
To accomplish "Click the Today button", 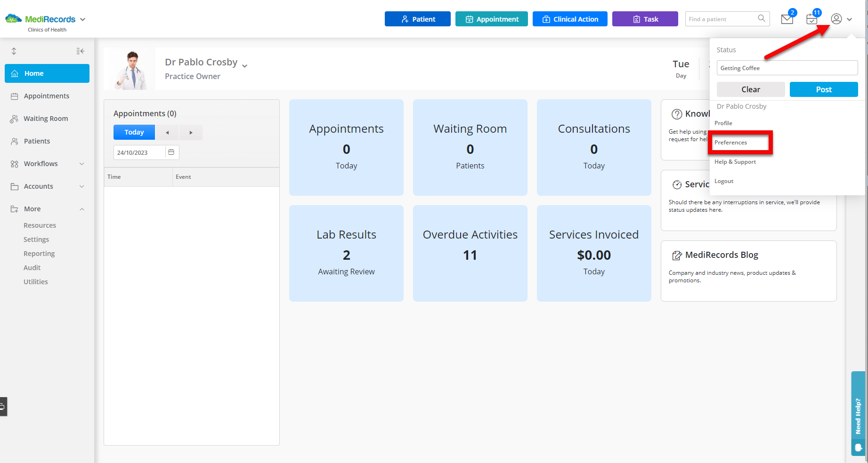I will coord(134,132).
